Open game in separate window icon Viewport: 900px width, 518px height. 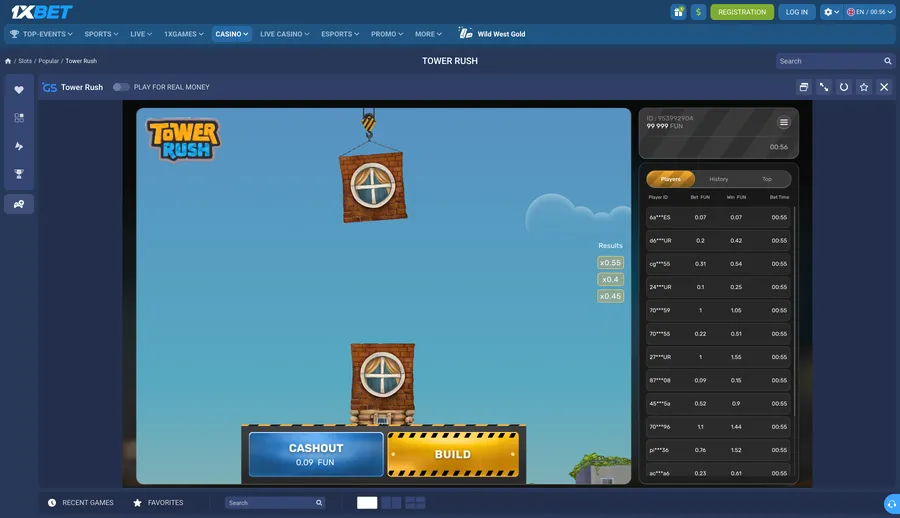click(x=804, y=87)
